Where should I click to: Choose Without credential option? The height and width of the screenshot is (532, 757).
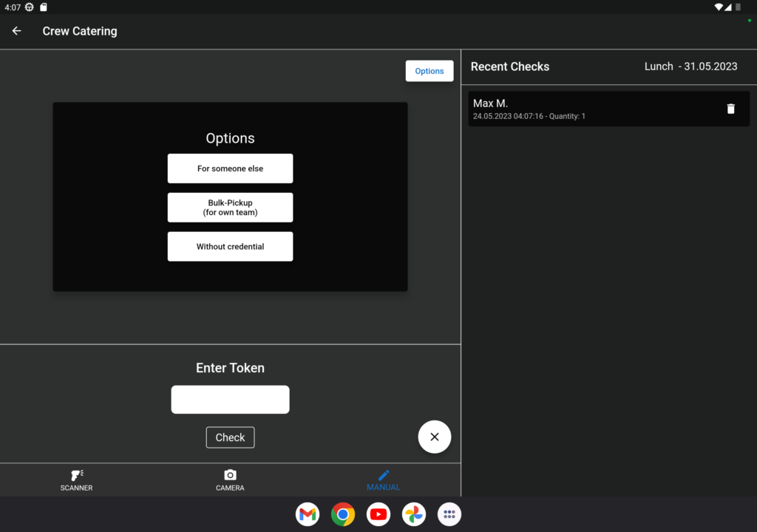click(x=231, y=247)
